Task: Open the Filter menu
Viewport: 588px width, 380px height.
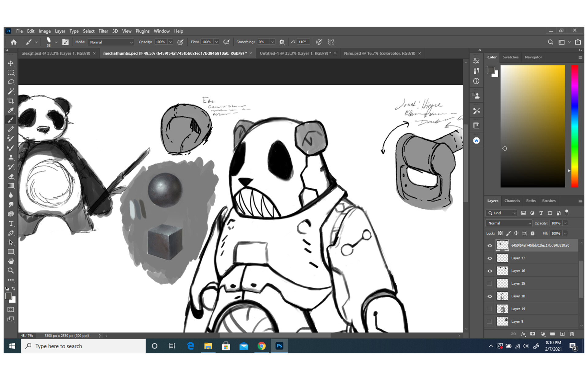Action: [103, 31]
